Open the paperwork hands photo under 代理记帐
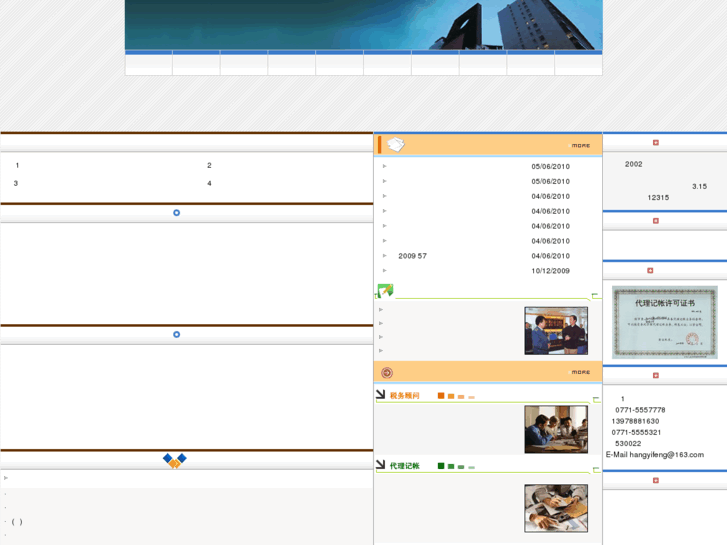Image resolution: width=727 pixels, height=545 pixels. [556, 508]
